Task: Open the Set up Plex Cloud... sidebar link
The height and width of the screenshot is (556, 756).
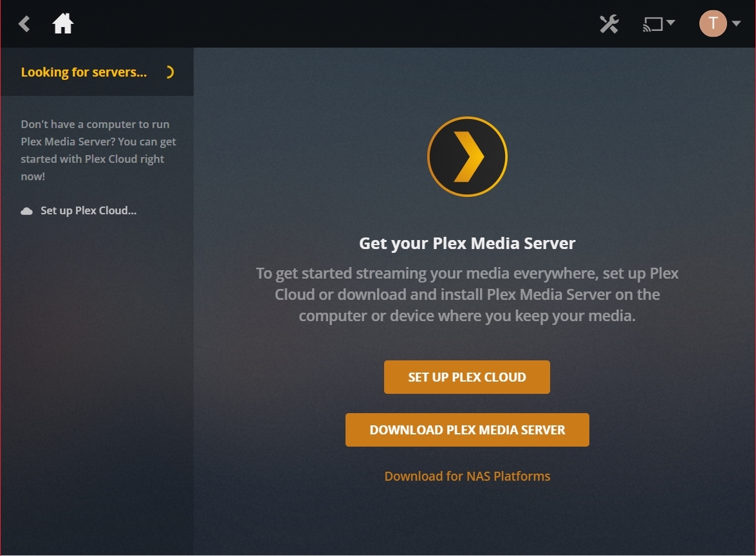Action: [x=88, y=210]
